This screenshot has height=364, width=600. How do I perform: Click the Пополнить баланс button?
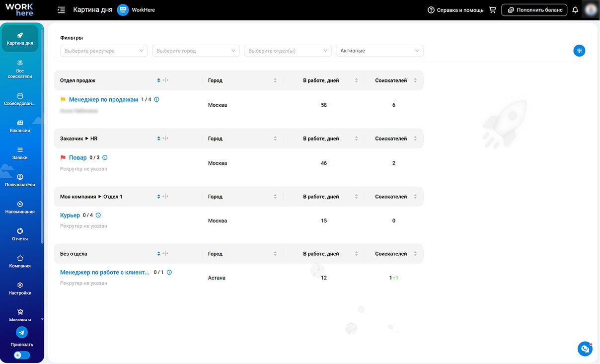[534, 10]
